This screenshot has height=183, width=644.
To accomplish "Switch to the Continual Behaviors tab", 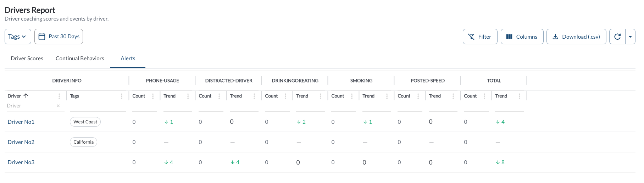I will (x=80, y=59).
